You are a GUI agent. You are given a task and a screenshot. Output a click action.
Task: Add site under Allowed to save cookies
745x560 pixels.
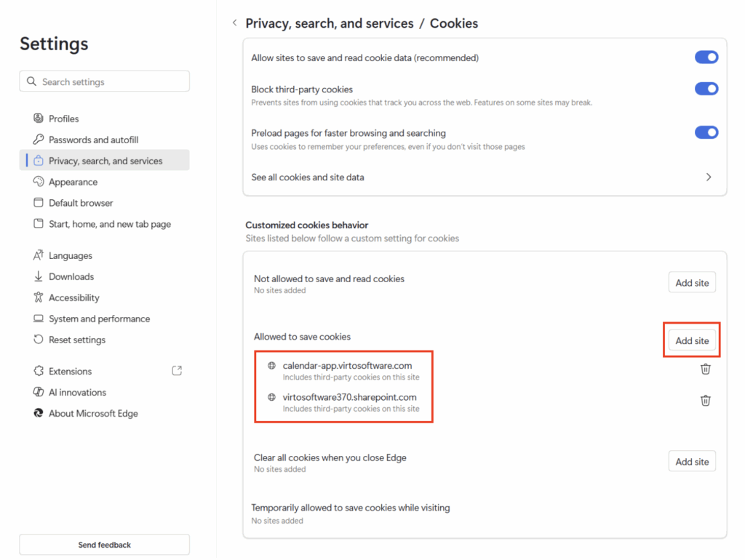pyautogui.click(x=691, y=340)
